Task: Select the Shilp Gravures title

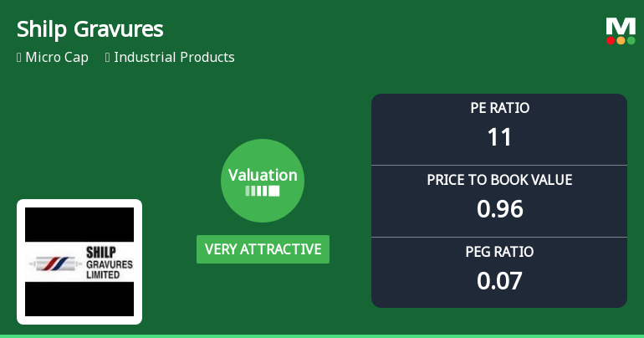Action: [x=90, y=29]
